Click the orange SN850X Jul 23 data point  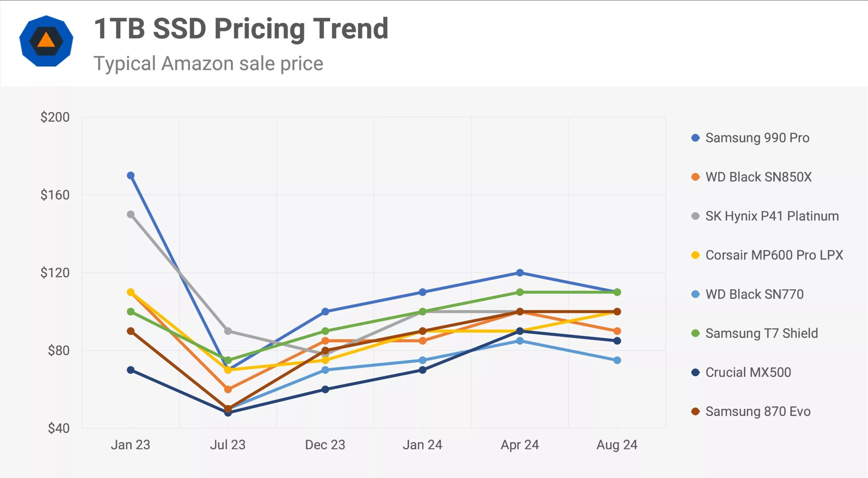(228, 389)
